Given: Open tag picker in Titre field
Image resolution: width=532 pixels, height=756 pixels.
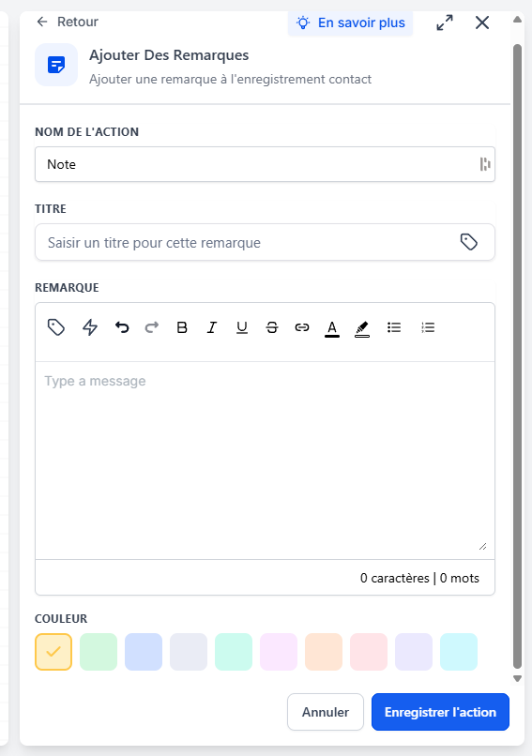Looking at the screenshot, I should 469,242.
